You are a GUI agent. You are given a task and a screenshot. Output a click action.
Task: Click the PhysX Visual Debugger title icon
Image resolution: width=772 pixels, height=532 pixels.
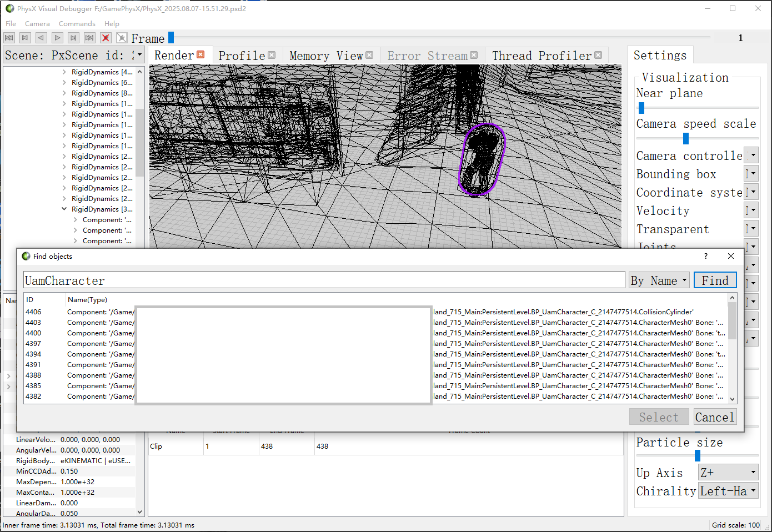point(9,8)
